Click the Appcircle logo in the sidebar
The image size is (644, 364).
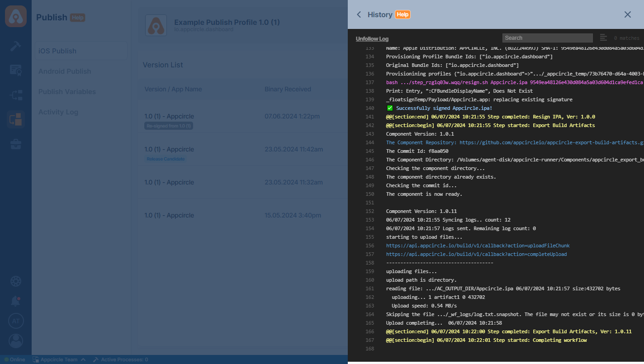16,16
